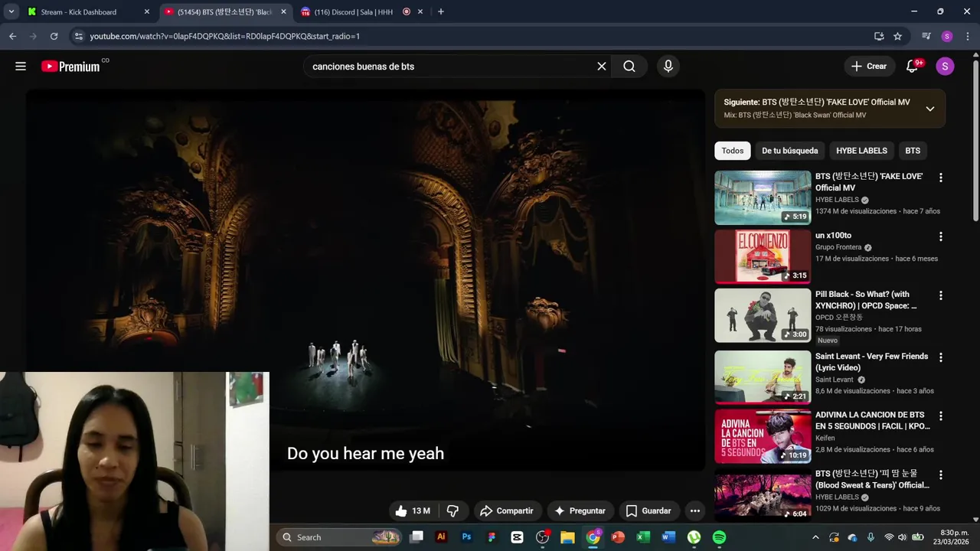This screenshot has width=980, height=551.
Task: Open Spotify from taskbar
Action: (719, 537)
